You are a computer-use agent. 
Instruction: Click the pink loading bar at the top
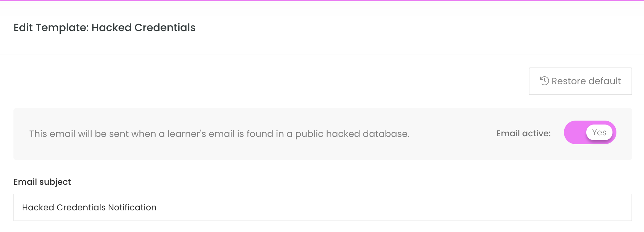(x=322, y=1)
